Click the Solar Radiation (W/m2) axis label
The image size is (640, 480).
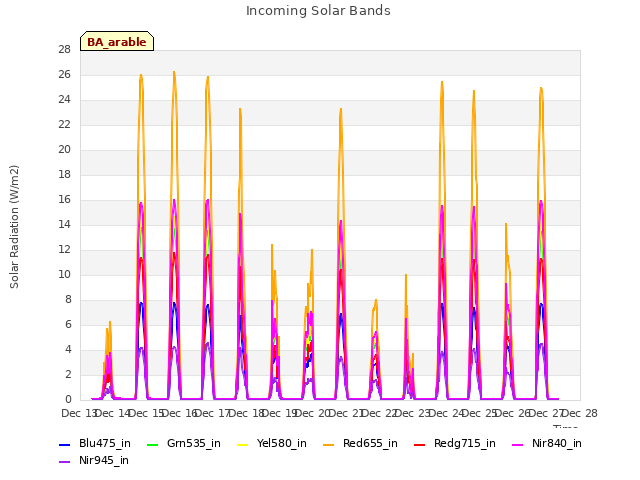14,227
